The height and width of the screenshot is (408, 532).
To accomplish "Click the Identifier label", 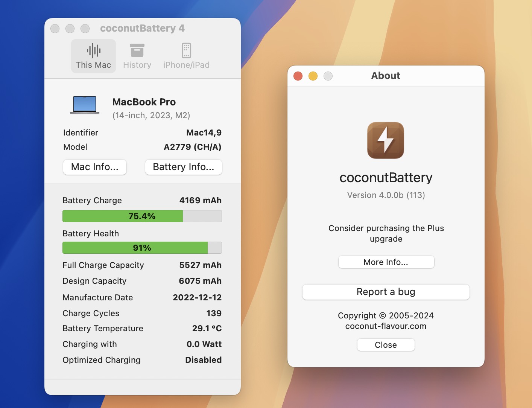I will tap(81, 132).
